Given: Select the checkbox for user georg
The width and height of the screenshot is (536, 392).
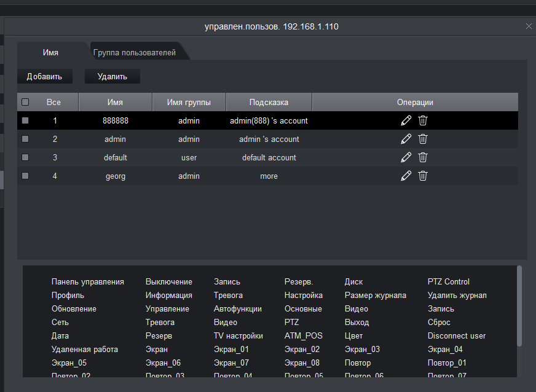Looking at the screenshot, I should pyautogui.click(x=25, y=176).
